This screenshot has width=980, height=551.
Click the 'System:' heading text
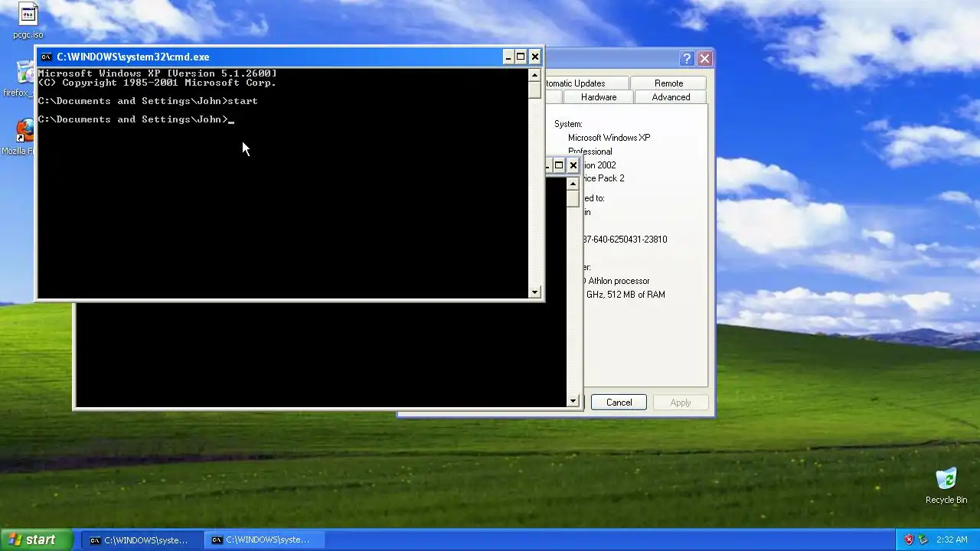click(x=568, y=124)
